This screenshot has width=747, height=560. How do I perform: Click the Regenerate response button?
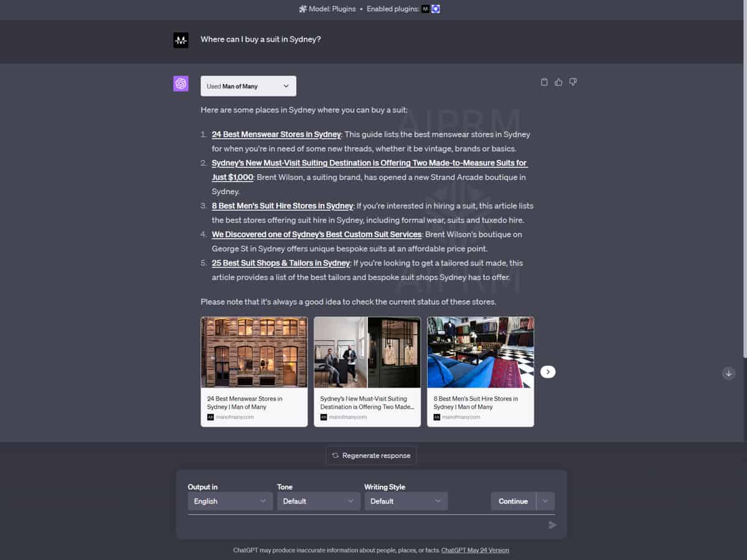point(371,455)
